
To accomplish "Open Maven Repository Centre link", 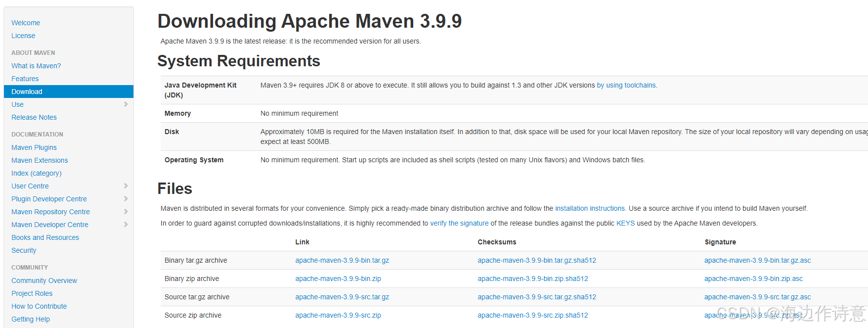I will 50,212.
